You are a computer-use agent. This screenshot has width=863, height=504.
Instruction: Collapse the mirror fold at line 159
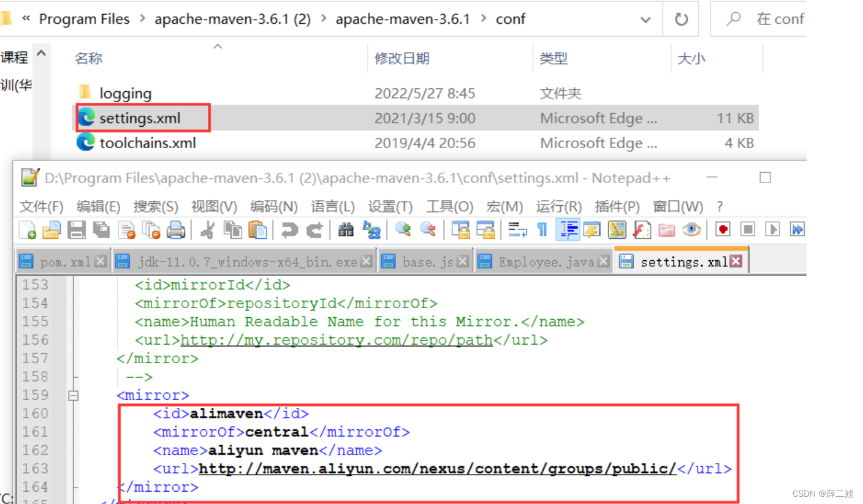click(74, 396)
